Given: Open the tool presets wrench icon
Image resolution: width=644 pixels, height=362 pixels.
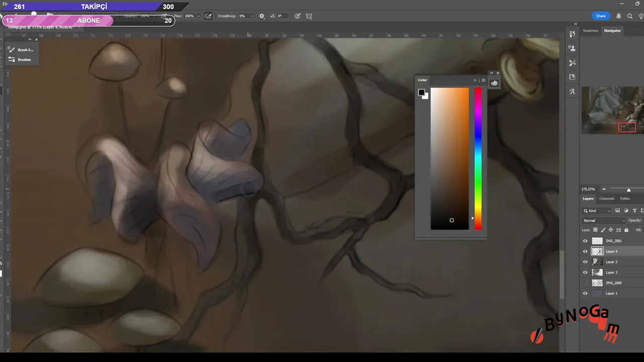Looking at the screenshot, I should (x=572, y=63).
